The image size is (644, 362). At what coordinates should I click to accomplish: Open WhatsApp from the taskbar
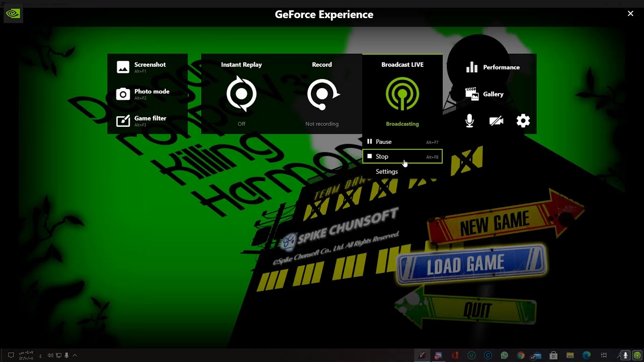pyautogui.click(x=504, y=355)
